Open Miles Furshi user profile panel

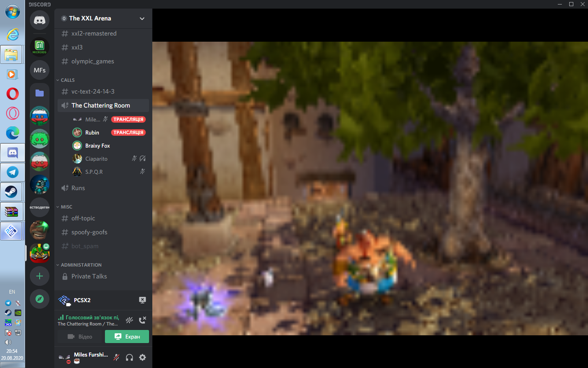(84, 357)
